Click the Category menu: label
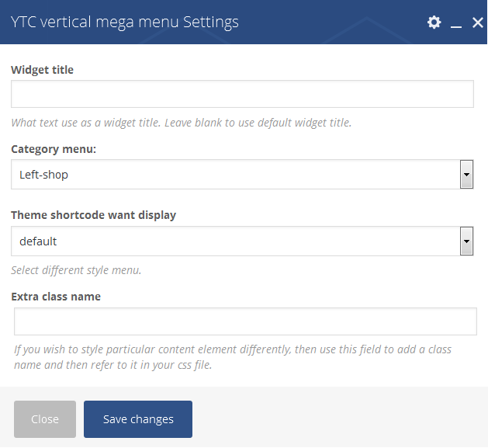The image size is (488, 448). pos(54,149)
